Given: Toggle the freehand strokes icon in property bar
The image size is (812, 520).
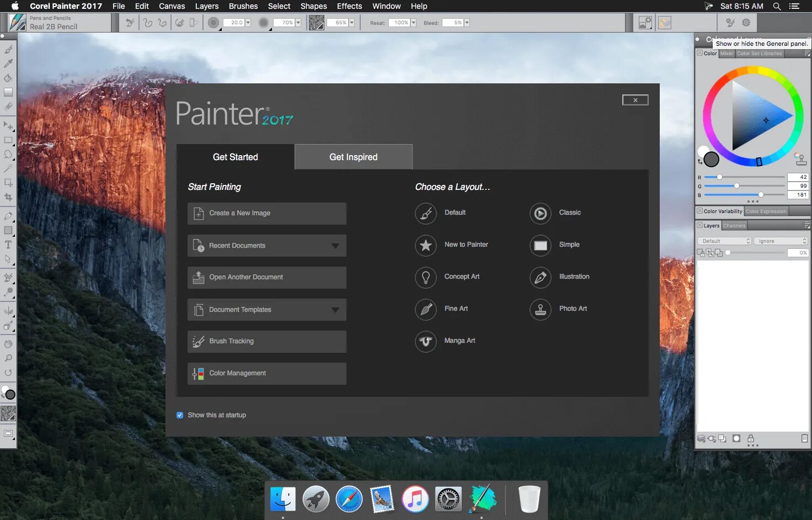Looking at the screenshot, I should click(148, 23).
